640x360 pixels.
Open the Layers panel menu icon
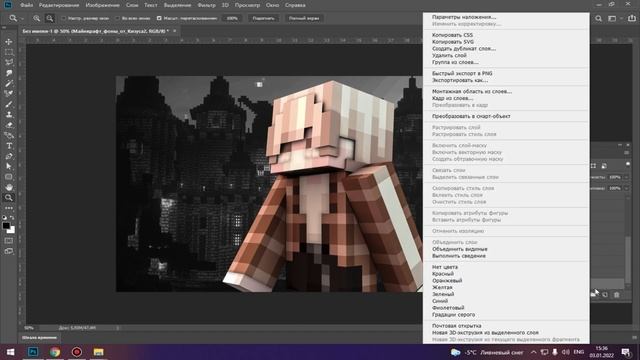pyautogui.click(x=627, y=152)
